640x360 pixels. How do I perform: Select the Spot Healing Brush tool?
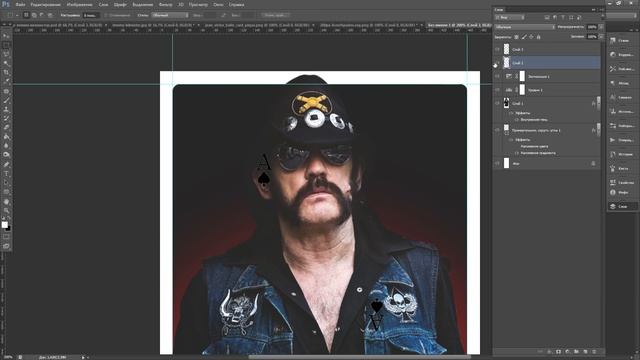(6, 91)
